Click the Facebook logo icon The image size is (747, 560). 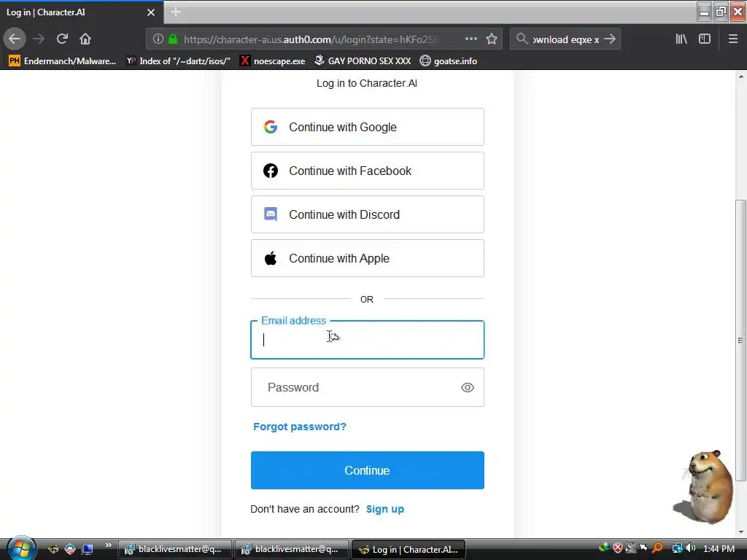click(271, 171)
